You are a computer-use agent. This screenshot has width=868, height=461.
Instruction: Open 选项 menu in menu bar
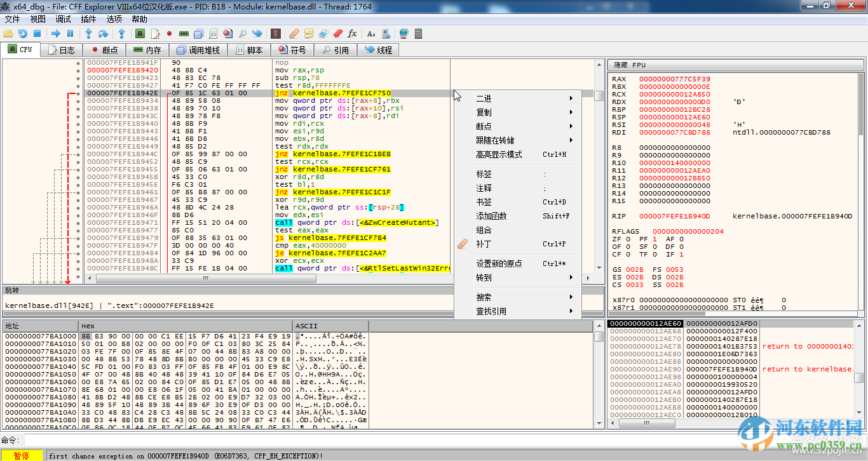click(x=114, y=19)
